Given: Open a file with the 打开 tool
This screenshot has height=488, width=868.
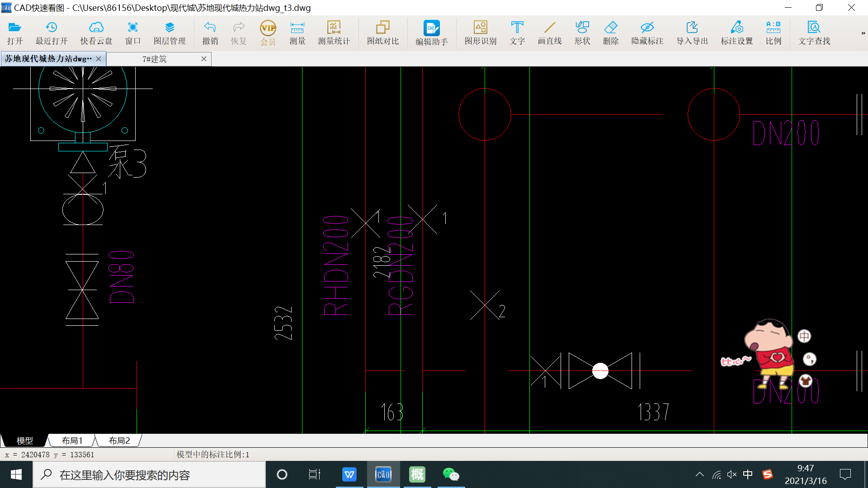Looking at the screenshot, I should point(15,33).
